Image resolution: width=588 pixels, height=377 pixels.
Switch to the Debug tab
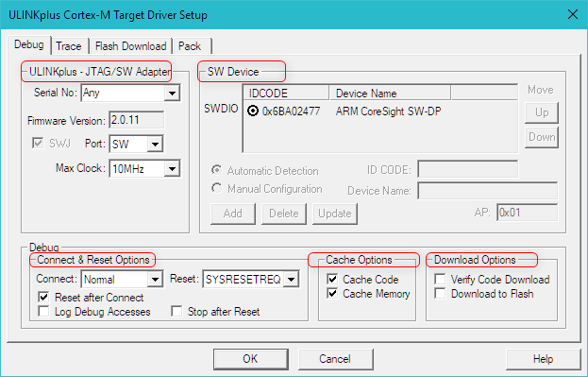29,44
